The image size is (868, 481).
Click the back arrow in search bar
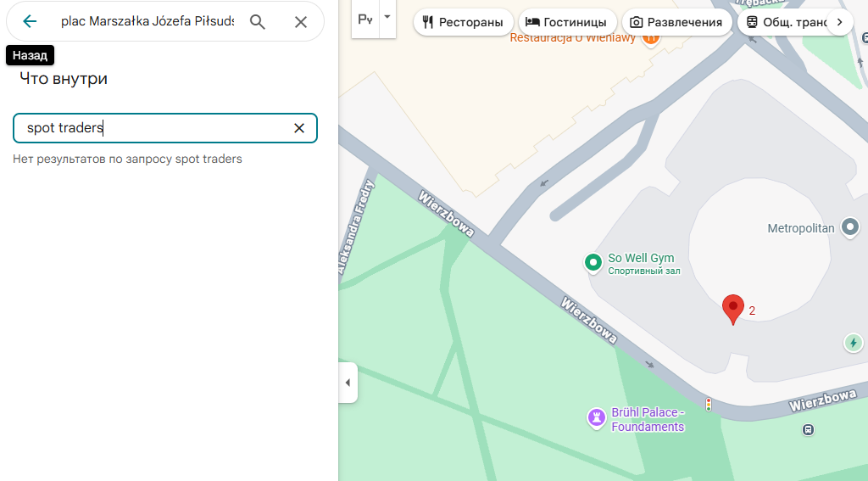point(30,21)
